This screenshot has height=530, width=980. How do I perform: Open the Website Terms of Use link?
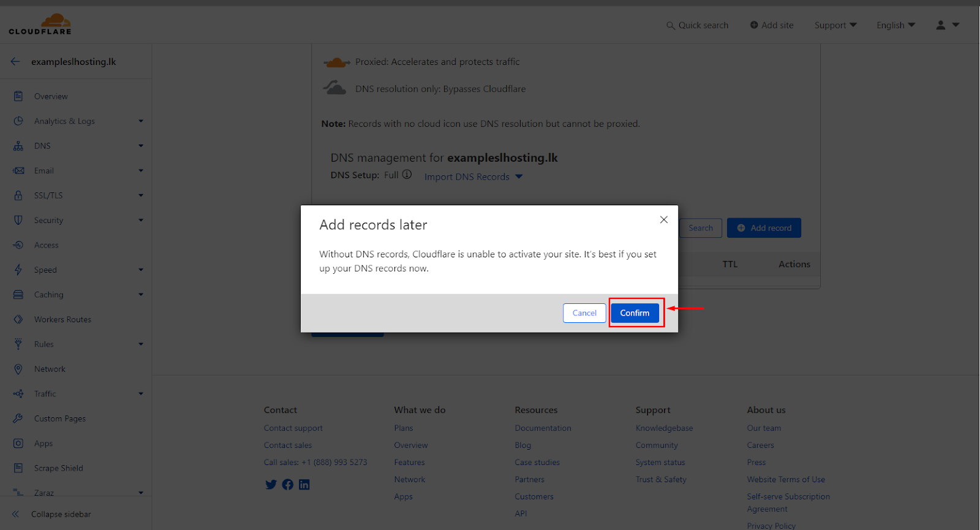[x=786, y=480]
